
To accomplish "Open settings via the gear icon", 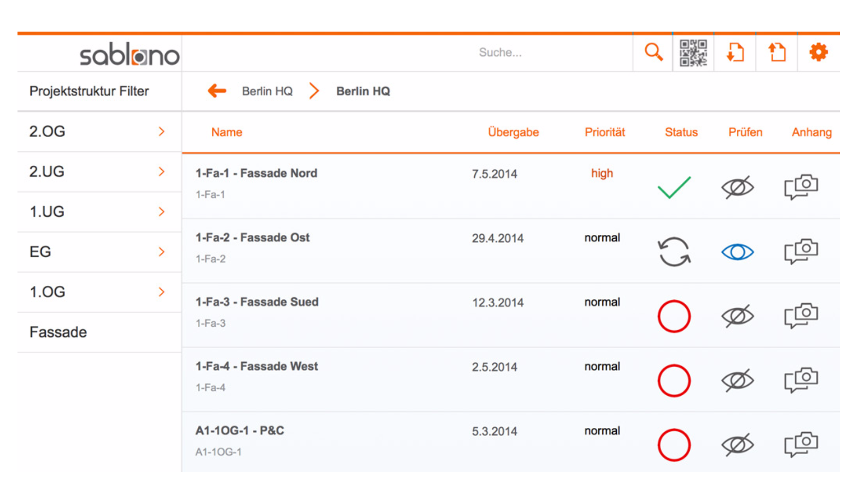I will 818,52.
